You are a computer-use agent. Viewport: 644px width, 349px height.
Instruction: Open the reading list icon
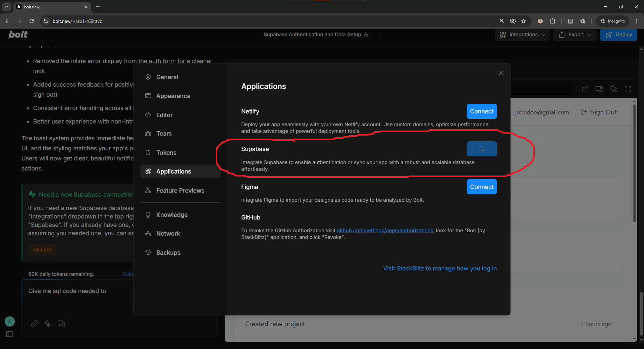point(571,21)
